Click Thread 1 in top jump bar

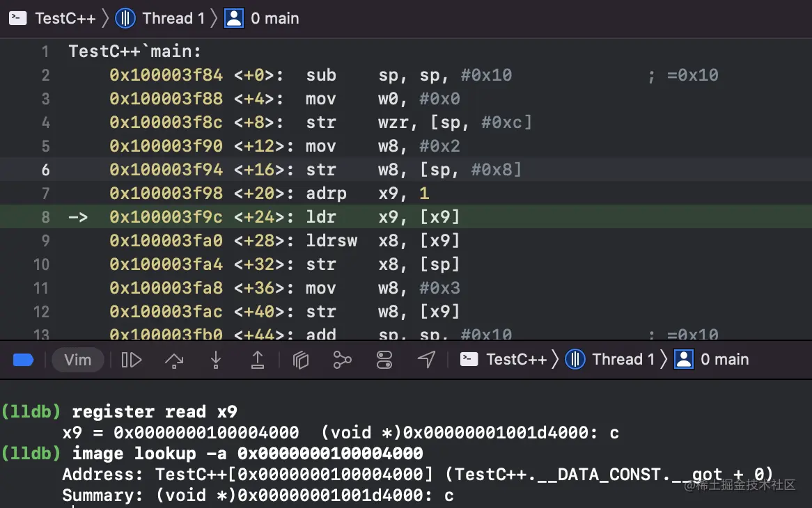point(174,19)
